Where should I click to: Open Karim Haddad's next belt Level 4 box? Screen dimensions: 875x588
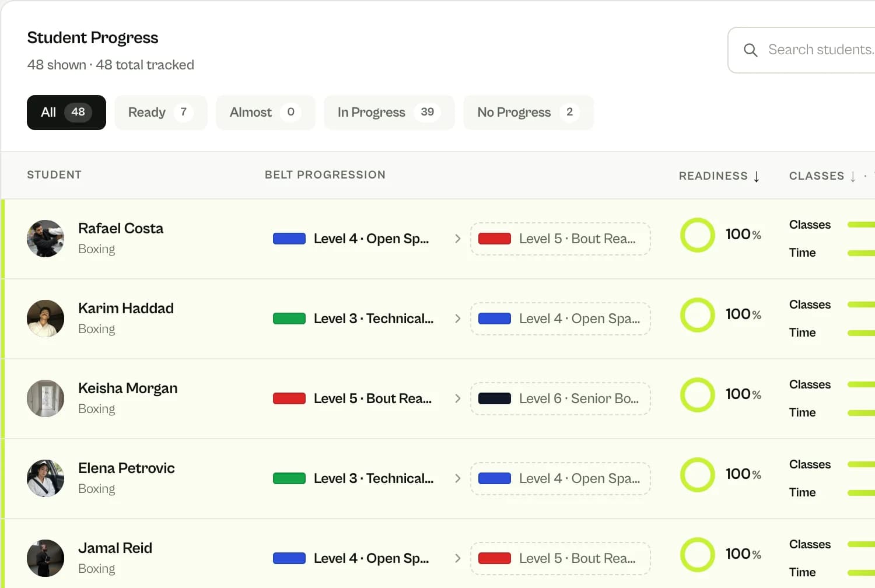point(561,318)
